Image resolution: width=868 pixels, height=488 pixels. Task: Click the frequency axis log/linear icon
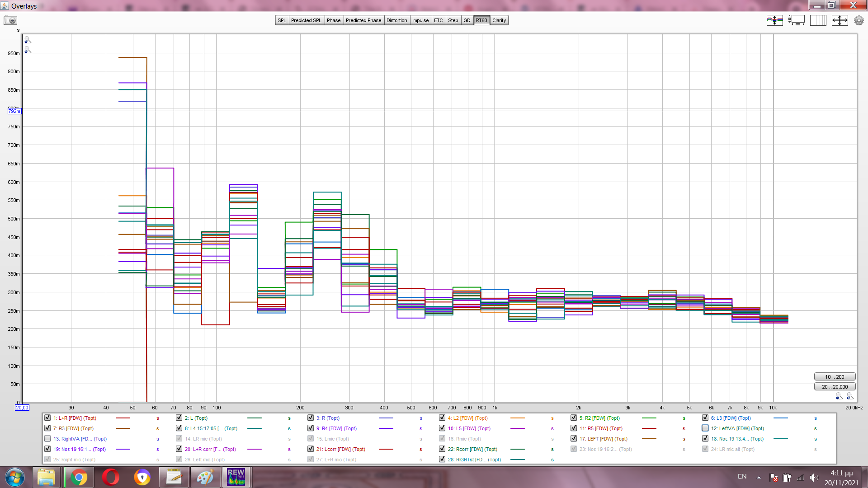[x=818, y=20]
